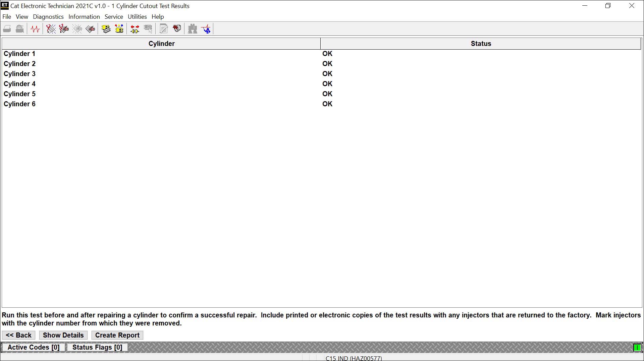Select the Active Codes [0] tab
The height and width of the screenshot is (361, 644).
click(x=33, y=347)
